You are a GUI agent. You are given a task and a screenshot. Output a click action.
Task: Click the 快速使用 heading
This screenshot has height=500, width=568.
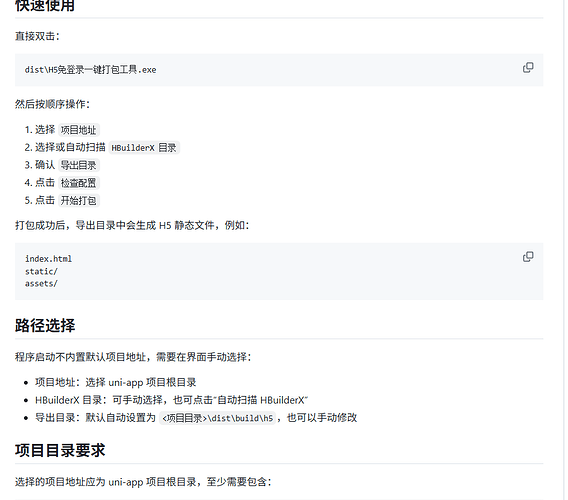click(45, 6)
